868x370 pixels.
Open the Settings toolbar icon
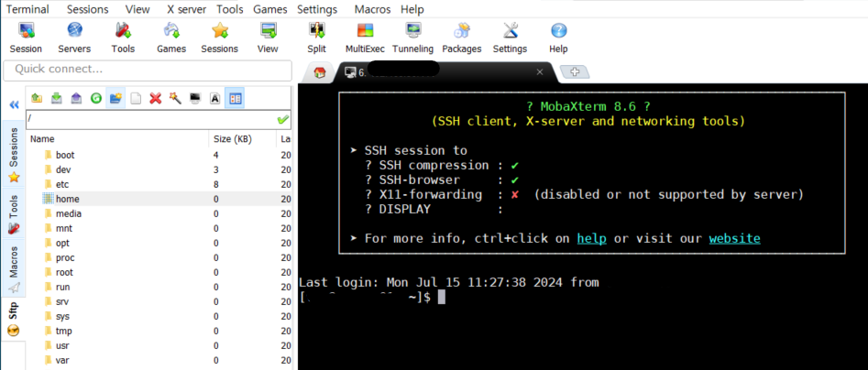click(510, 38)
